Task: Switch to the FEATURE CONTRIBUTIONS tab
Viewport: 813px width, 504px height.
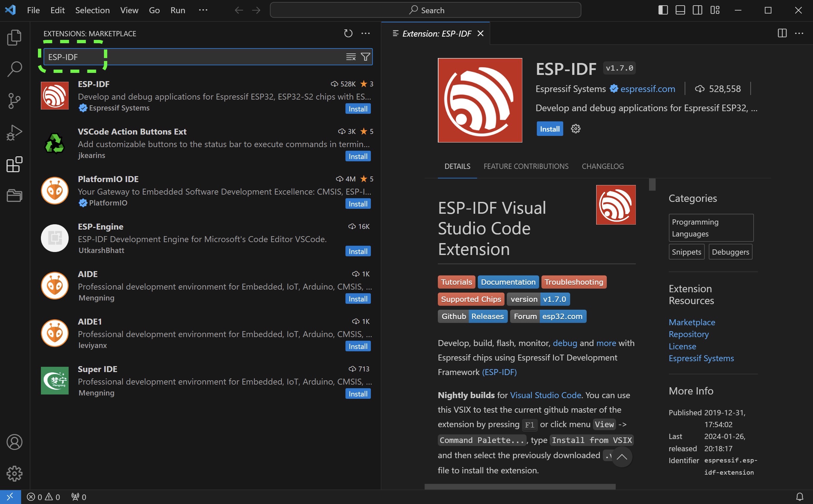Action: [x=526, y=166]
